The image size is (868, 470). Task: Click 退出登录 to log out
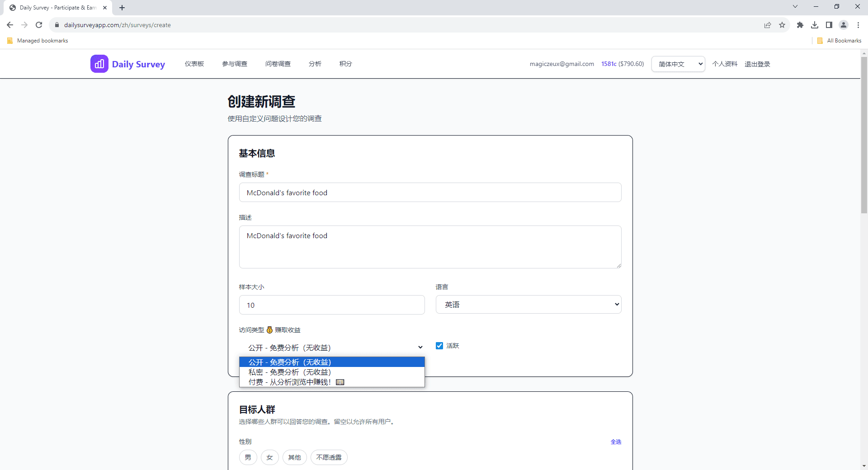click(758, 64)
